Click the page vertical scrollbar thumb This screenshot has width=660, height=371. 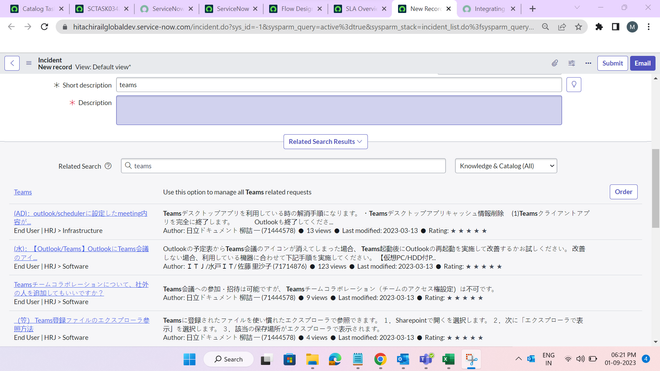click(655, 188)
